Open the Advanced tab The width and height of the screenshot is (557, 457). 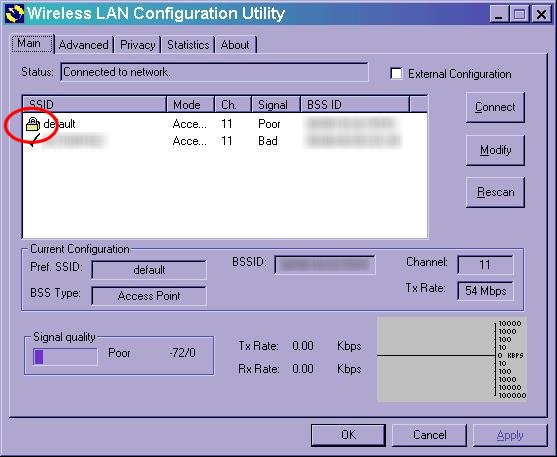(83, 45)
